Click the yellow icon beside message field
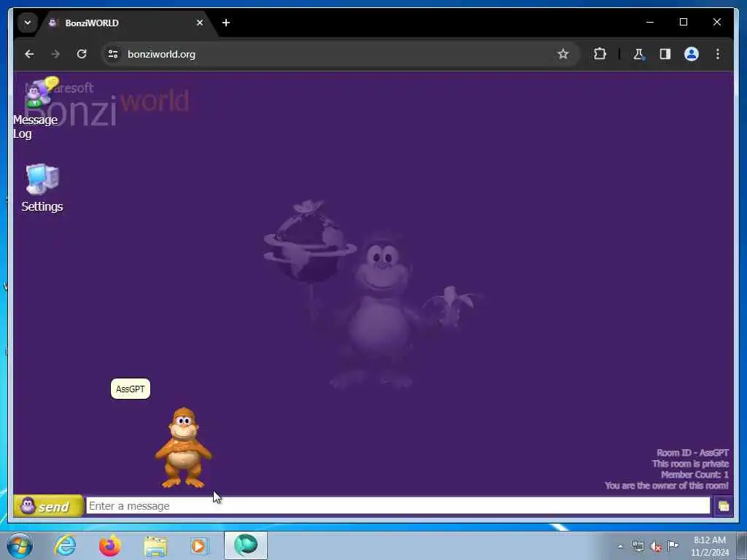Screen dimensions: 747x560 click(723, 506)
